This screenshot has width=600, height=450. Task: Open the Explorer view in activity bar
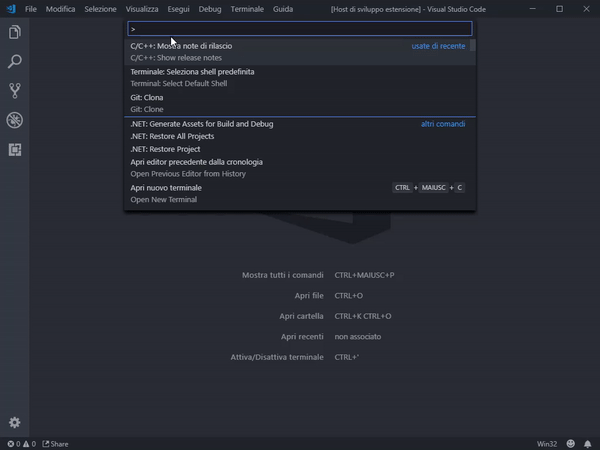[x=15, y=32]
